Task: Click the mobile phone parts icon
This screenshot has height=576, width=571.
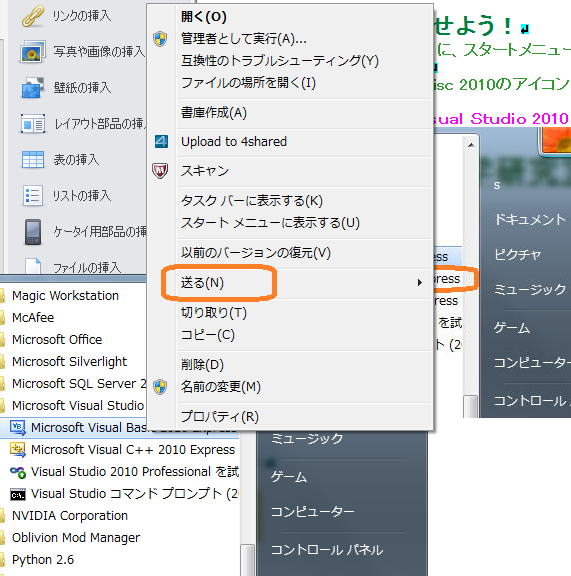Action: [33, 231]
